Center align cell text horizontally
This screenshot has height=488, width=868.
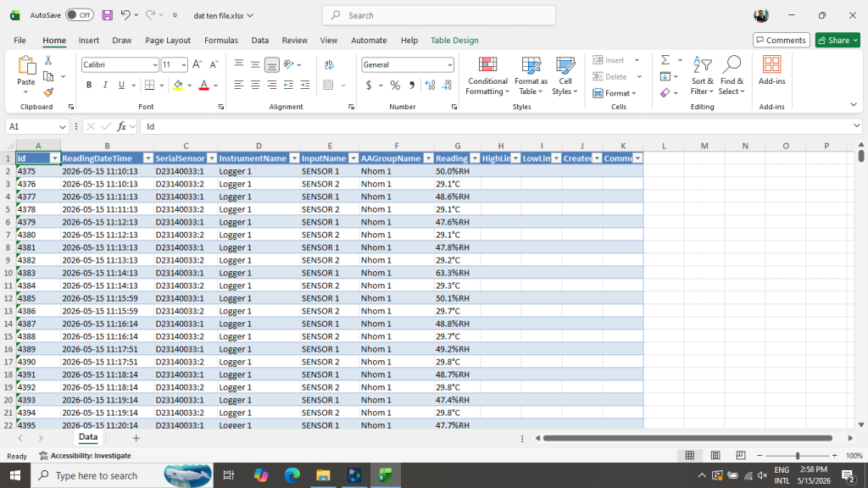tap(255, 86)
